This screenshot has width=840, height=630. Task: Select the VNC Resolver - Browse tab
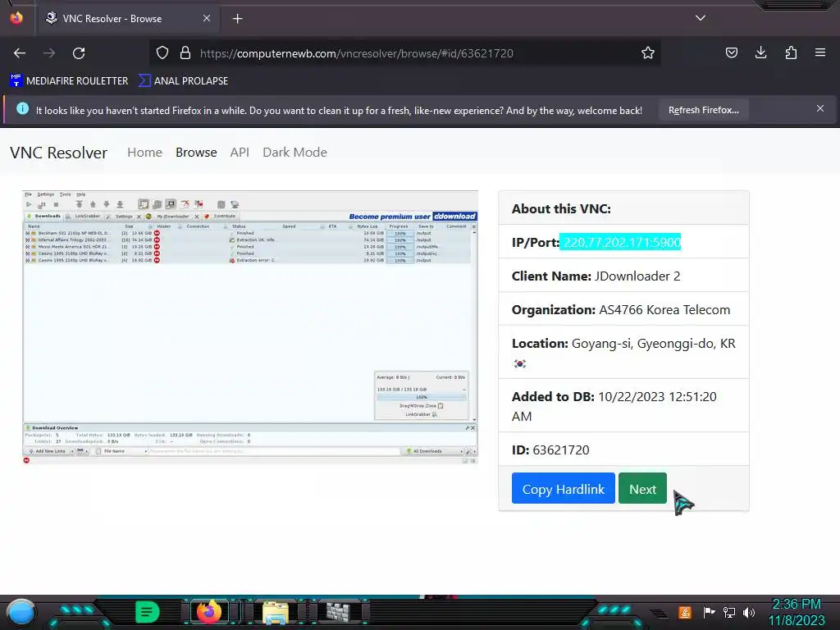click(x=127, y=19)
